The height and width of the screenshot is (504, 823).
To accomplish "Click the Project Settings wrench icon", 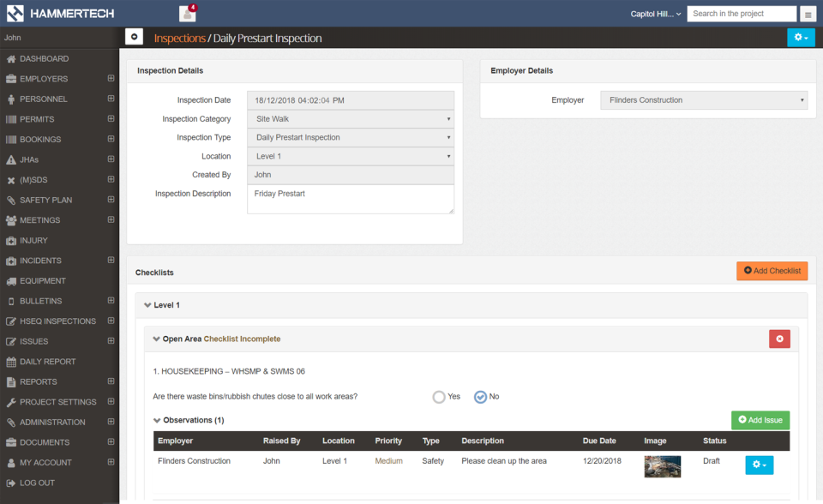I will pos(11,402).
